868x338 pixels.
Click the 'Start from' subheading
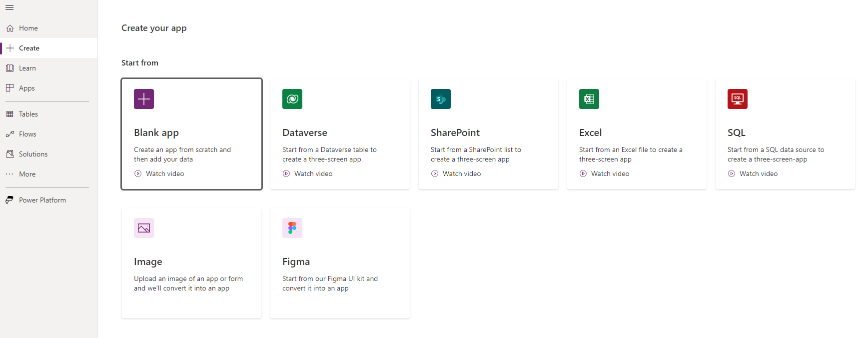tap(140, 62)
